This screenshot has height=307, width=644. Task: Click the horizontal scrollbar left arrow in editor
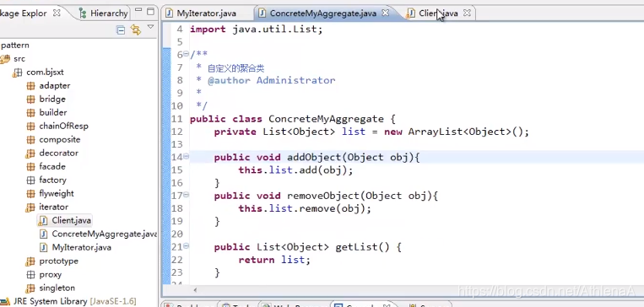195,290
